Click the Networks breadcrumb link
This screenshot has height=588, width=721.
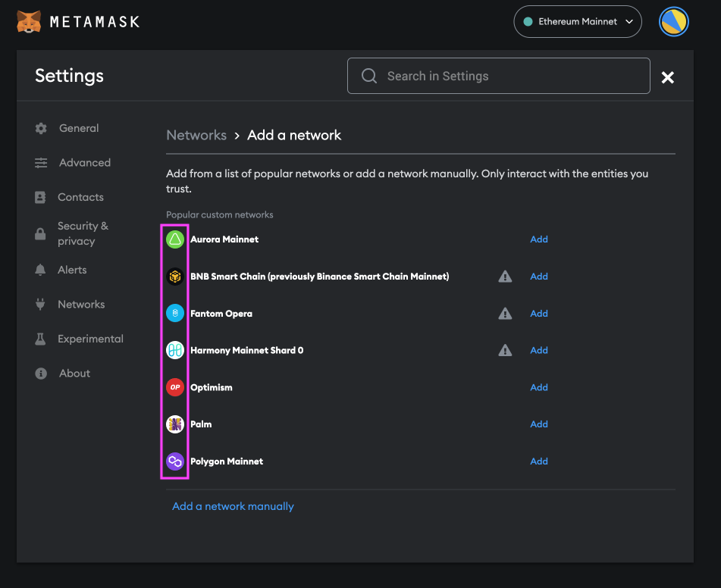click(x=196, y=135)
